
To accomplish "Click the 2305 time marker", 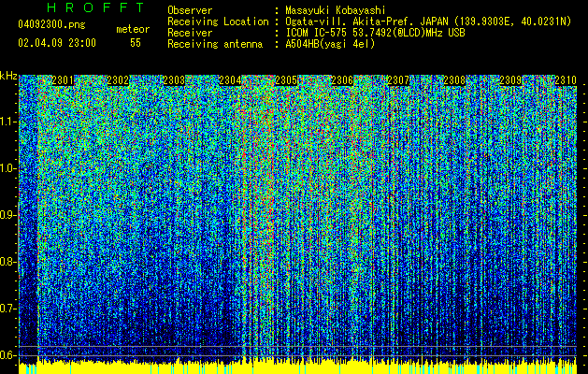I will coord(286,80).
